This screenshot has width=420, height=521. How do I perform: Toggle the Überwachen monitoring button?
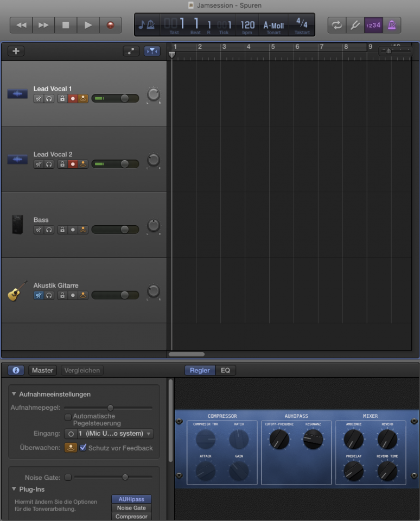point(71,448)
